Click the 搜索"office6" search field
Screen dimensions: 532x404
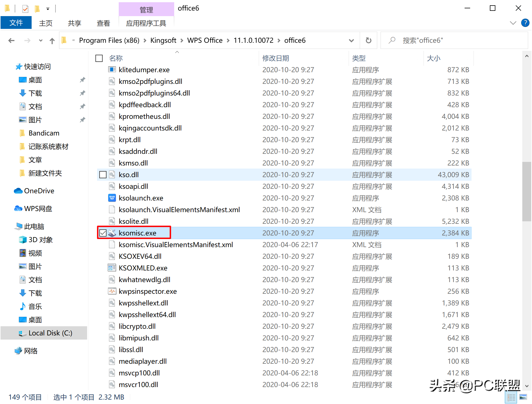(x=454, y=41)
